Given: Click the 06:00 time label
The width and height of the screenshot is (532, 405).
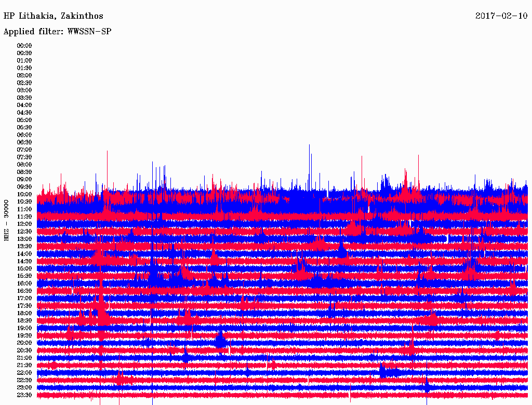Looking at the screenshot, I should point(24,135).
